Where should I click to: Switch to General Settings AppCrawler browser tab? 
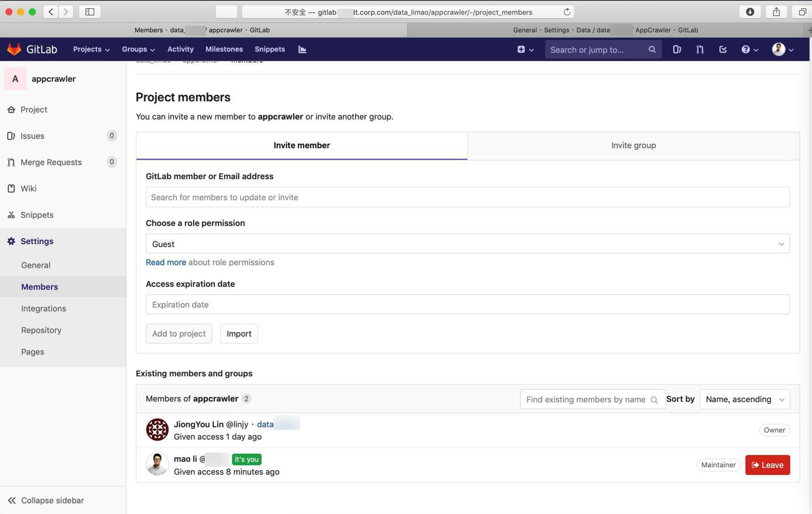pyautogui.click(x=605, y=30)
